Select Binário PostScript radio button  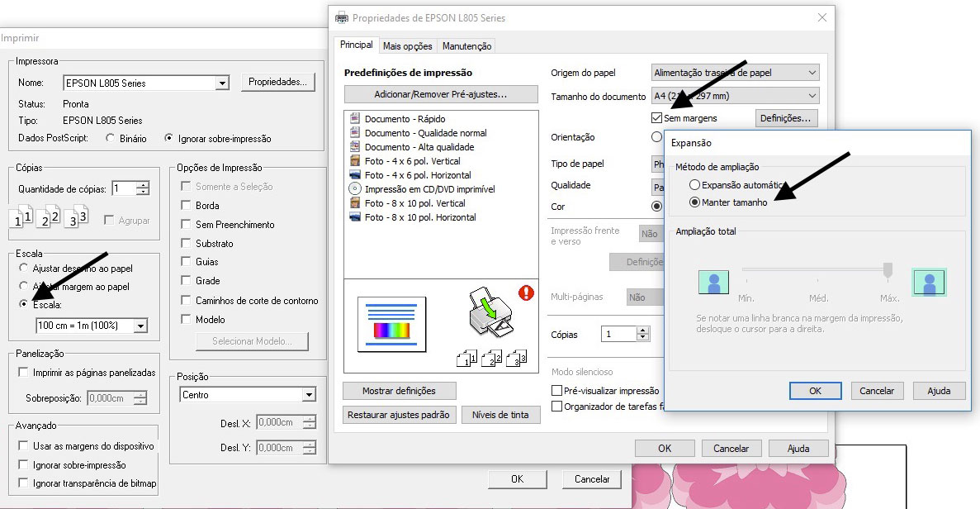click(x=111, y=138)
